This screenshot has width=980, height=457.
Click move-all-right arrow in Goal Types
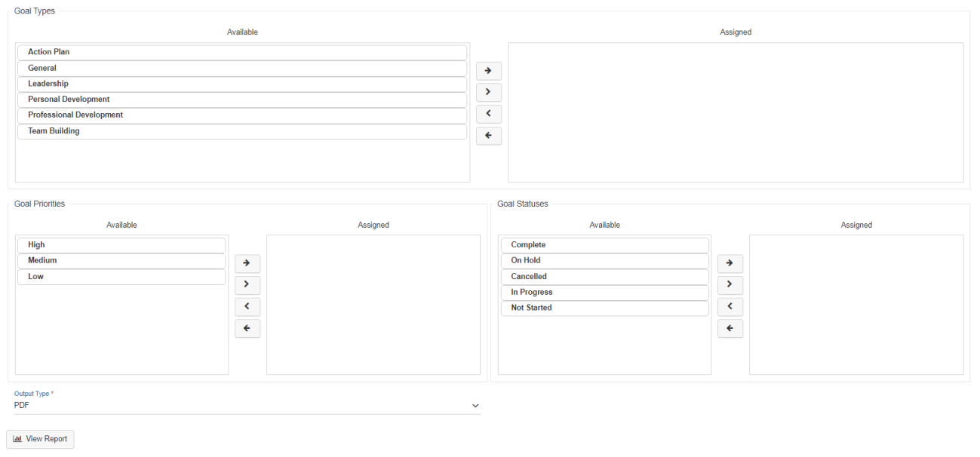pyautogui.click(x=489, y=70)
